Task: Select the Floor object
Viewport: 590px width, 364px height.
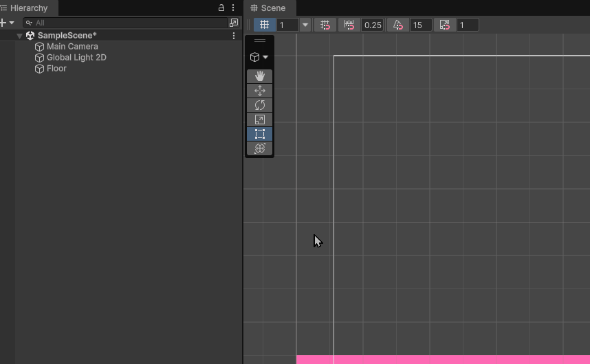Action: 56,69
